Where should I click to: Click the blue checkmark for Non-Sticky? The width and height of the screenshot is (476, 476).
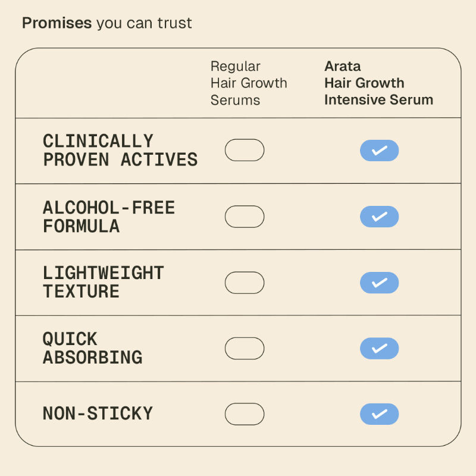[379, 414]
